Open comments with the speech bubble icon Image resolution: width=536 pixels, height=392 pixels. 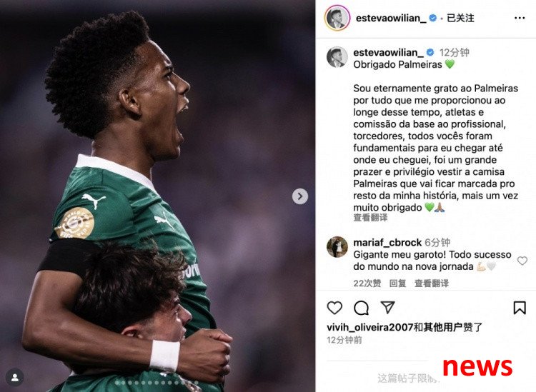coord(361,308)
